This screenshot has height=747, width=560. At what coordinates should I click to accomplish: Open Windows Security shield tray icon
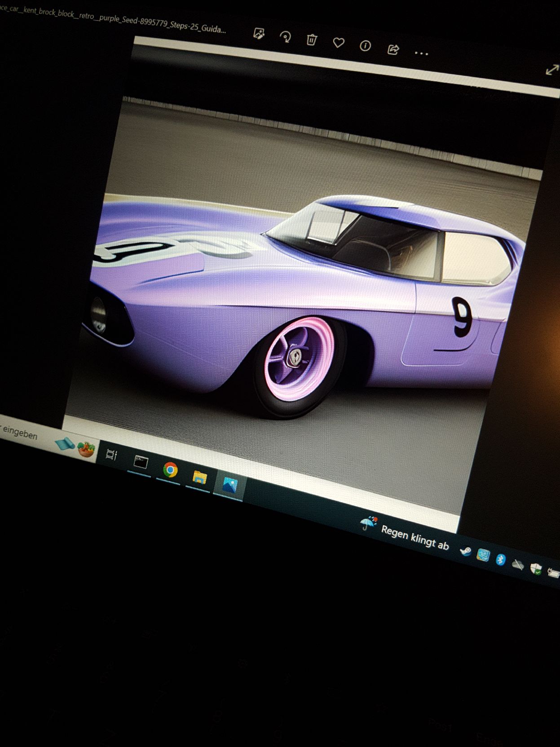(535, 569)
